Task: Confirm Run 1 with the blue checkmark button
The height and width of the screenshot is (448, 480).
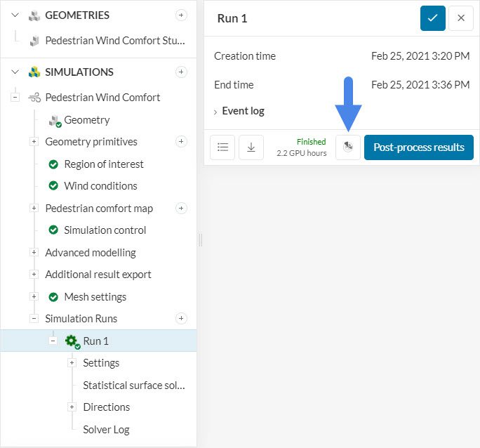Action: [433, 18]
